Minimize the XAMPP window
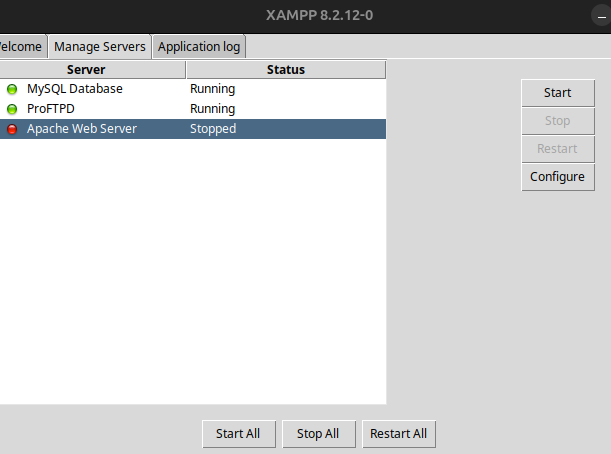Screen dimensions: 611x454 601,16
